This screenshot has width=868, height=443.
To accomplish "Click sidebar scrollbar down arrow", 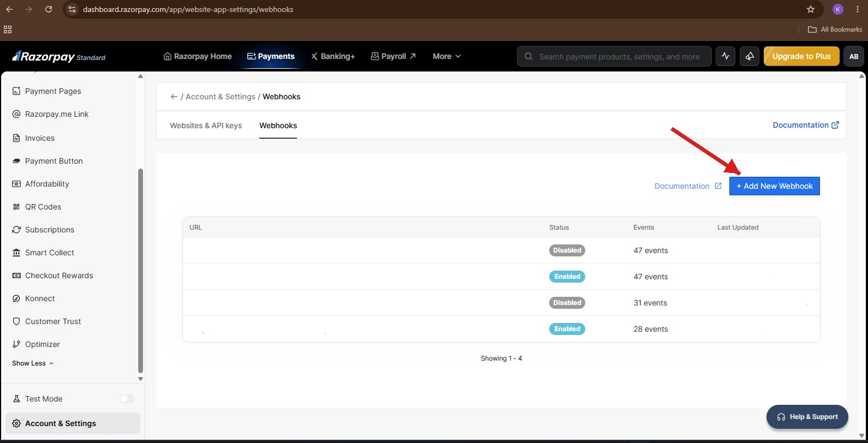I will (140, 379).
